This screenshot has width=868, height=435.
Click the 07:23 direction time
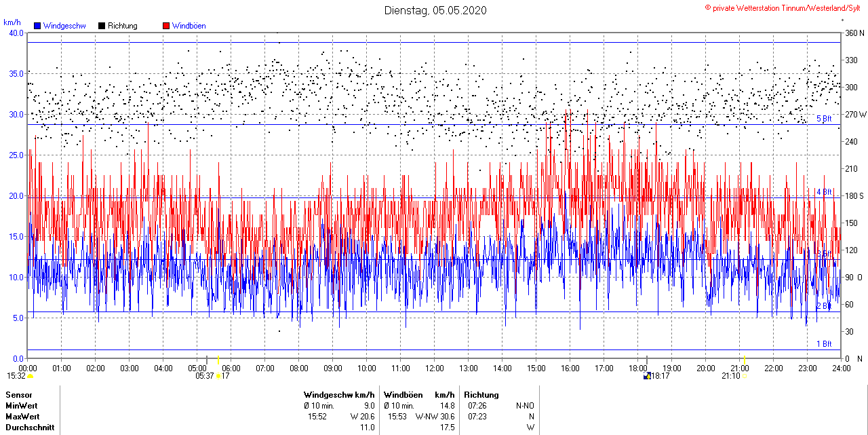[477, 416]
